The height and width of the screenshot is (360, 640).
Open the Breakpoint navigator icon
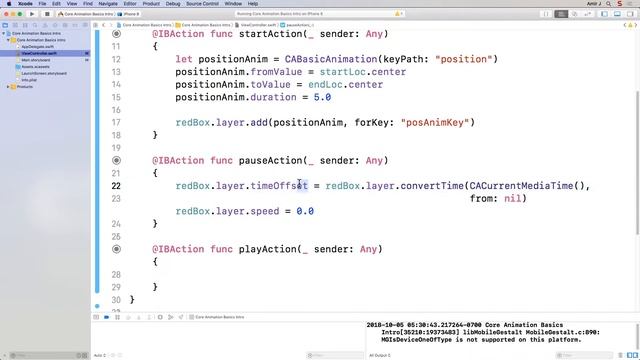[x=75, y=25]
